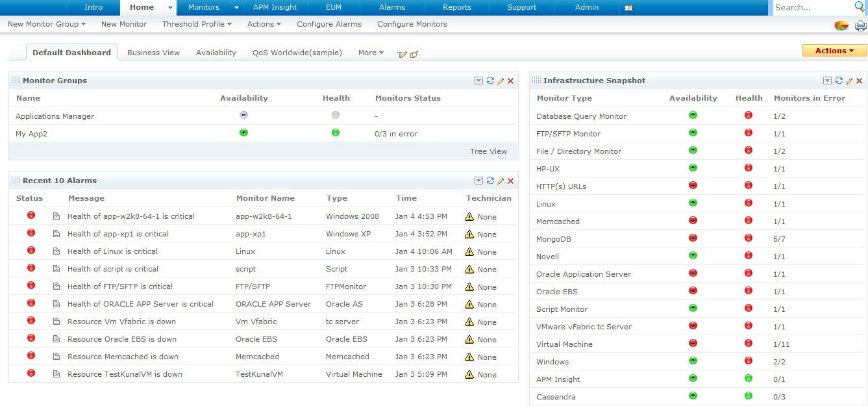
Task: Click in the Search input field
Action: pyautogui.click(x=812, y=7)
